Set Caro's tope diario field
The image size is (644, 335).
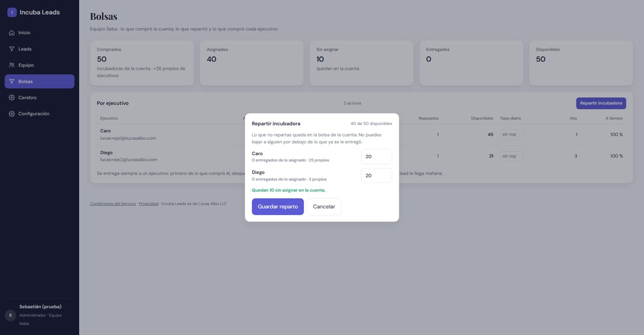pos(512,135)
